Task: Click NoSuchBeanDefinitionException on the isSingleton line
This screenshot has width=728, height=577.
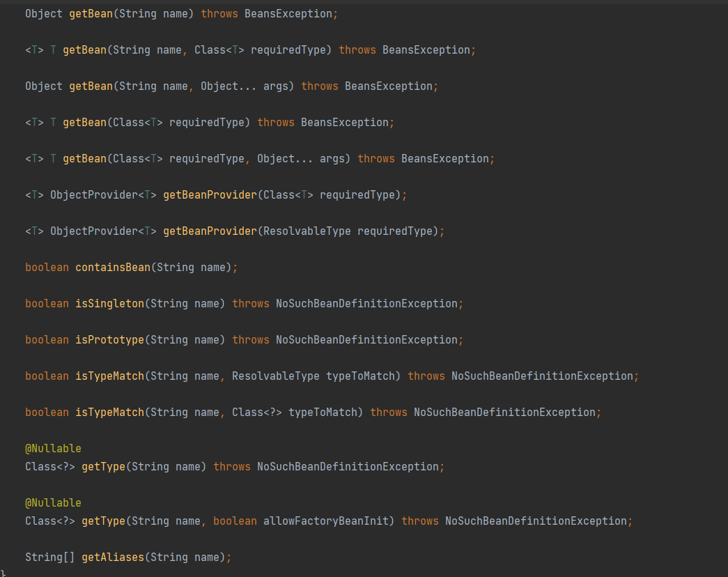Action: pos(369,304)
